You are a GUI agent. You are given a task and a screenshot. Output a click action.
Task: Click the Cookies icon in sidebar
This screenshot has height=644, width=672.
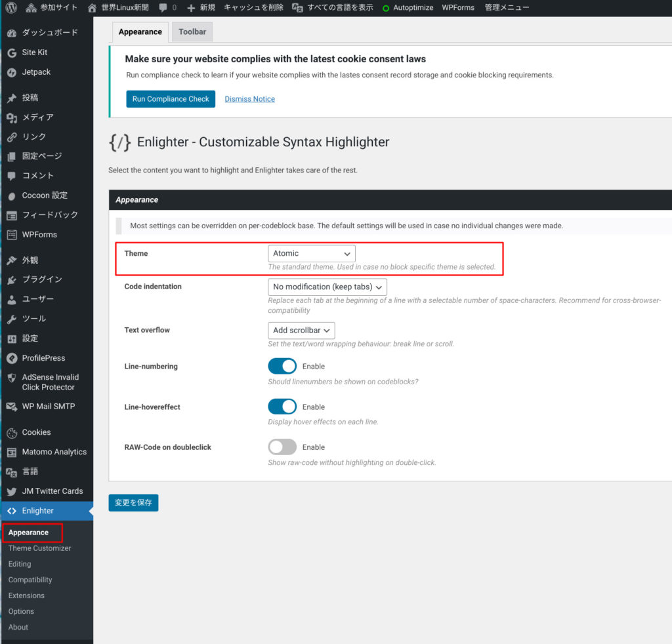click(x=12, y=433)
